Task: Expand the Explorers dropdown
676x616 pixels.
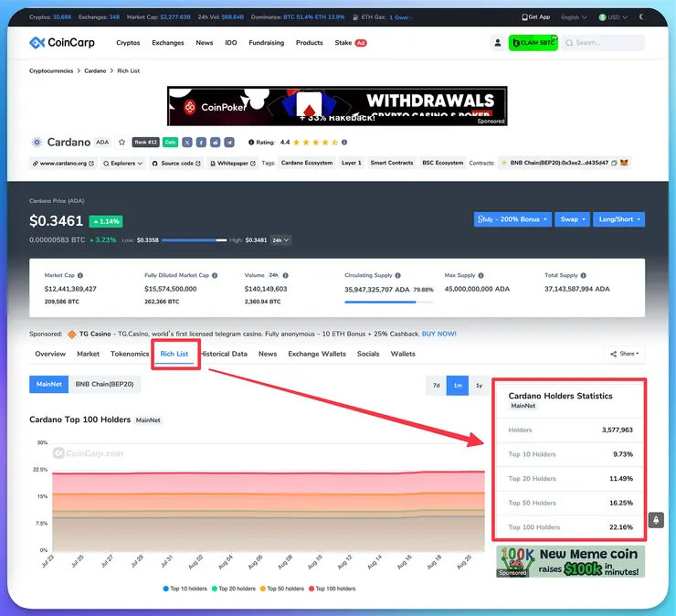Action: tap(123, 163)
